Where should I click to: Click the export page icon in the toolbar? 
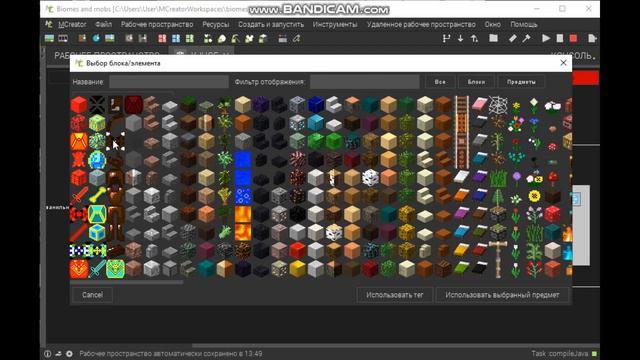tap(592, 38)
